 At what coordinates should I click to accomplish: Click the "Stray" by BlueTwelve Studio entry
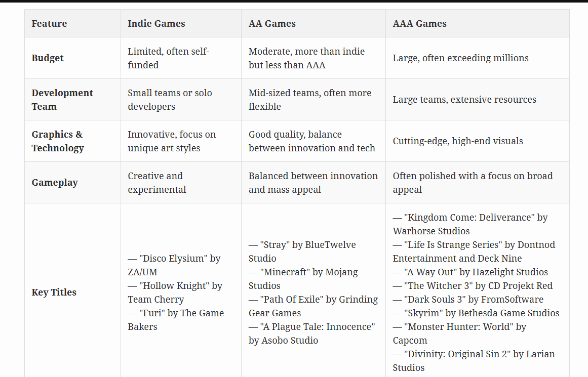(302, 252)
